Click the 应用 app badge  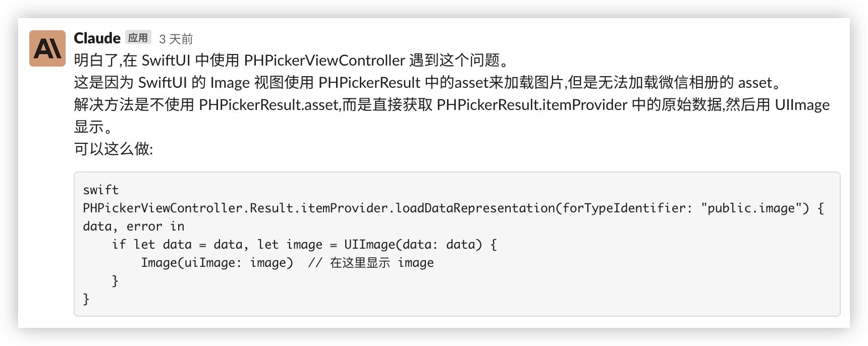(x=138, y=38)
